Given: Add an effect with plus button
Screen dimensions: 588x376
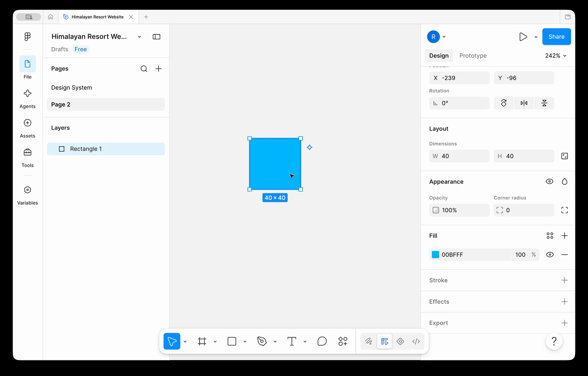Looking at the screenshot, I should [564, 302].
